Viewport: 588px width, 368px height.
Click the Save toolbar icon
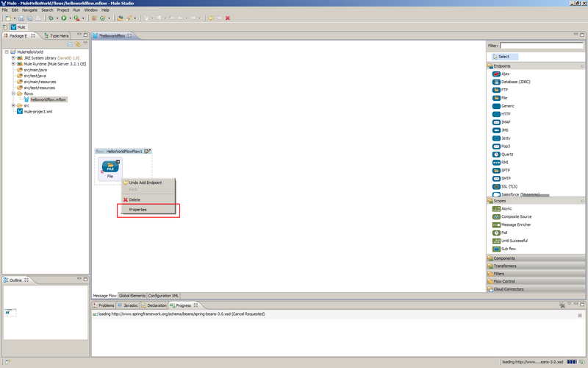tap(21, 18)
